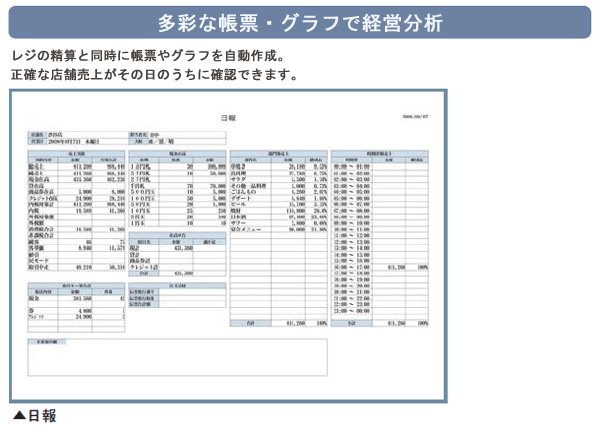Select the クレジット計 row in the report

point(177,267)
